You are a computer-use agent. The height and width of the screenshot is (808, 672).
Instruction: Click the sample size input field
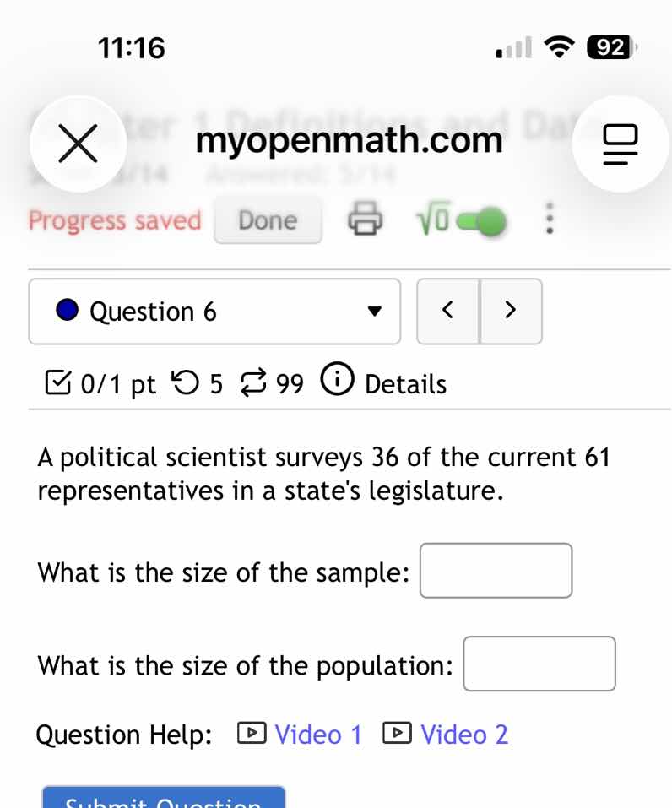point(496,571)
